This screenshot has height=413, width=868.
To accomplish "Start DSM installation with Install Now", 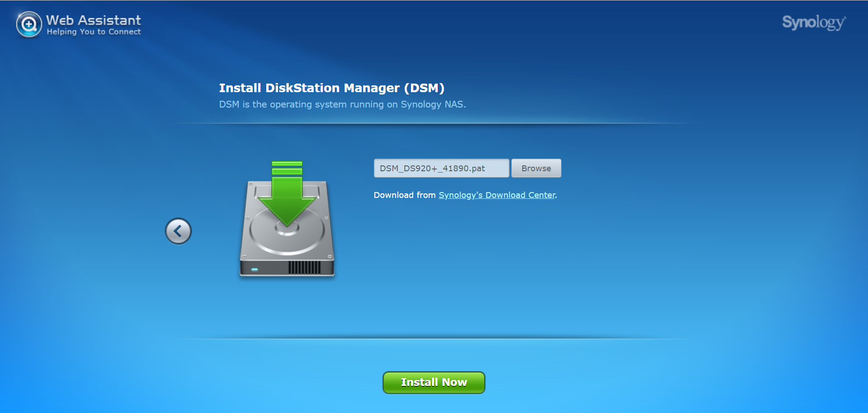I will coord(433,382).
